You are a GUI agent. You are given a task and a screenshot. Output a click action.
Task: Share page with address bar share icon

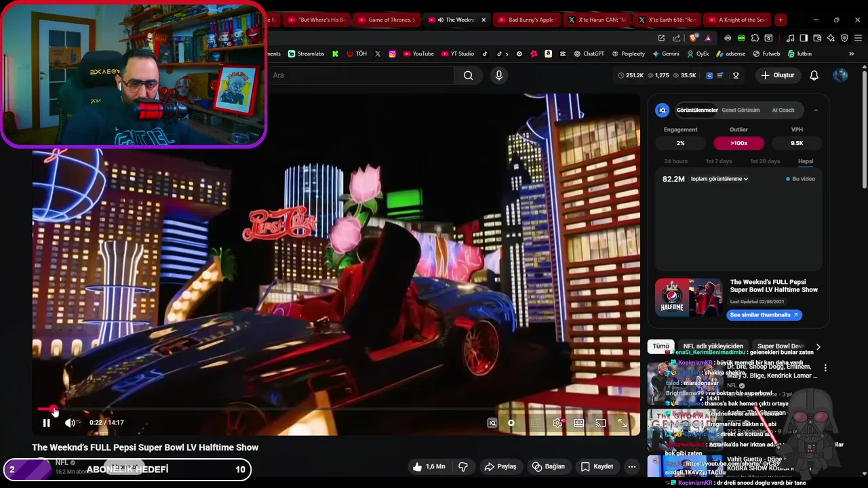[x=677, y=38]
